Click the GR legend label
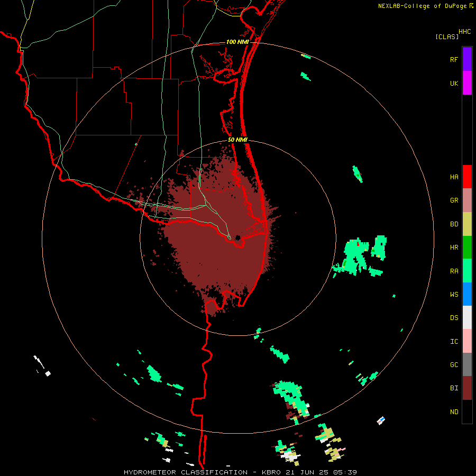 pos(454,200)
